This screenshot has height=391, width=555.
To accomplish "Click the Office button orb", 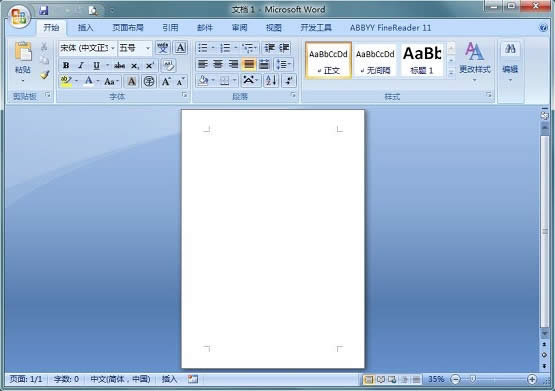I will (19, 17).
